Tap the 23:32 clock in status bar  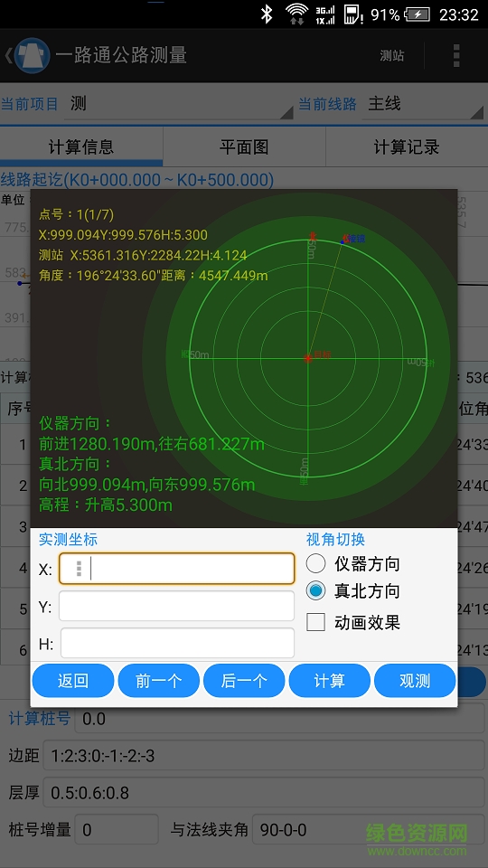(459, 15)
